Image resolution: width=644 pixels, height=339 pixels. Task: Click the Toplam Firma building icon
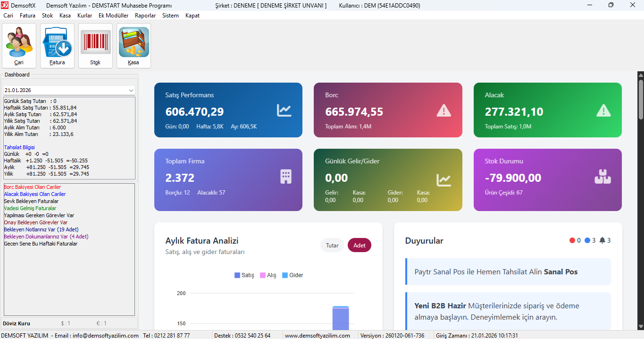pos(286,177)
